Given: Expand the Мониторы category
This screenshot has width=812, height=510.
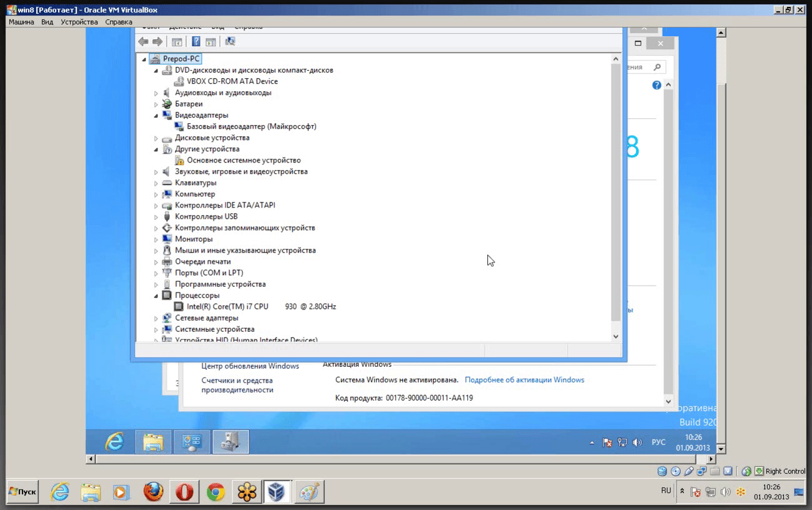Looking at the screenshot, I should (156, 239).
